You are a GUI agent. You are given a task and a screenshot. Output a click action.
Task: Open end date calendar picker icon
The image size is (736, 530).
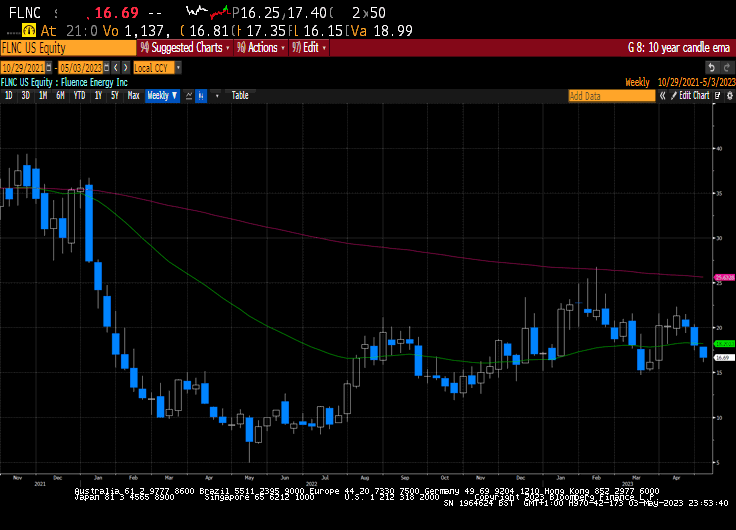107,68
